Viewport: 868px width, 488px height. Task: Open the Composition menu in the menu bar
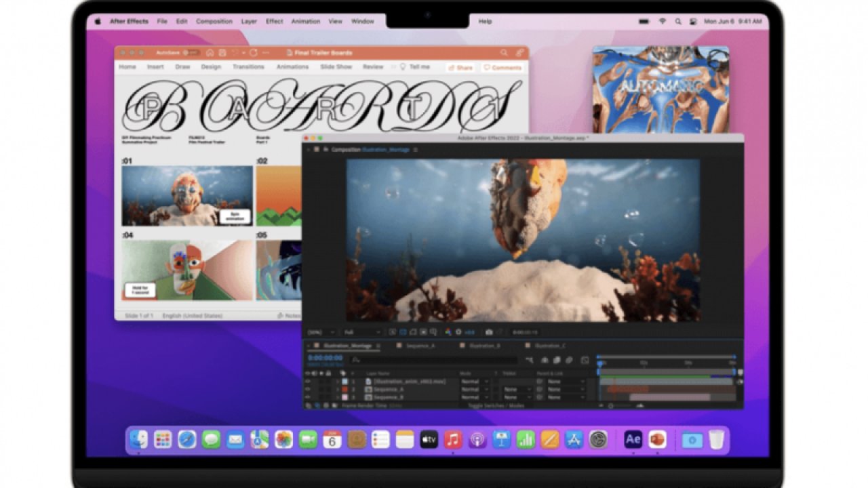pyautogui.click(x=214, y=22)
